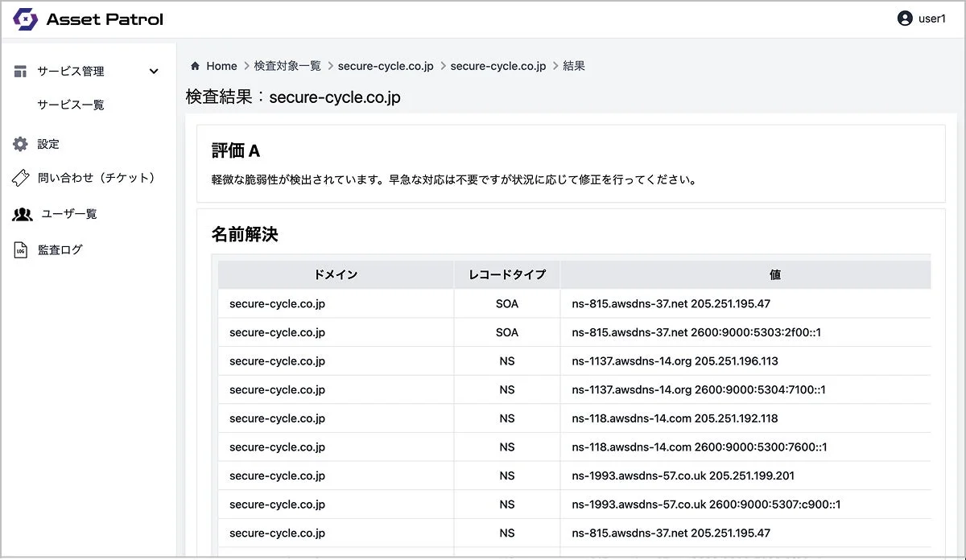Click the Asset Patrol logo icon

27,19
